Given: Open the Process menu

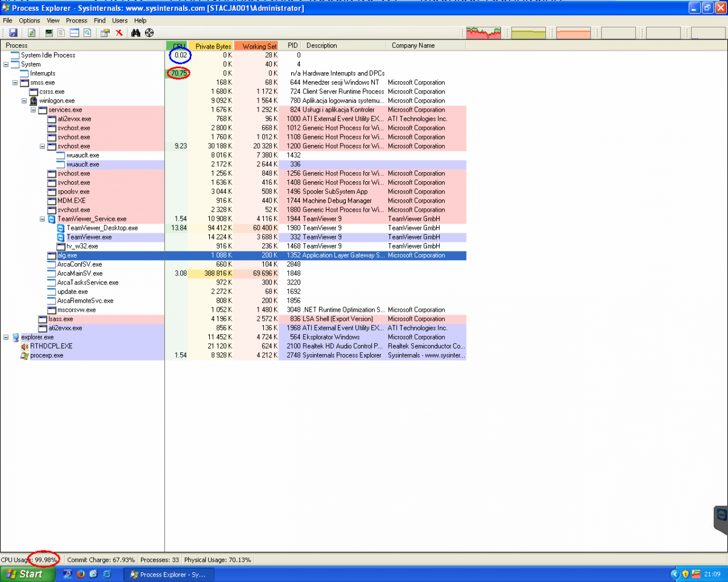Looking at the screenshot, I should tap(76, 21).
